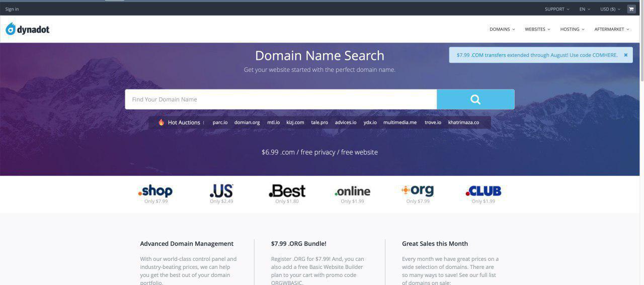Expand the Websites menu

coord(537,29)
